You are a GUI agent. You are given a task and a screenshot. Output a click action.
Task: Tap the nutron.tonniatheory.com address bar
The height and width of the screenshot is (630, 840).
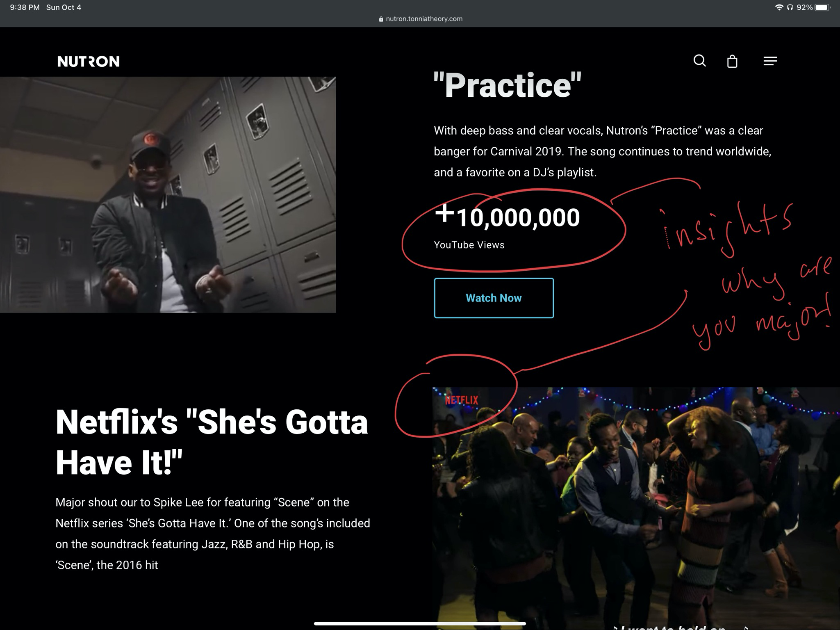421,19
